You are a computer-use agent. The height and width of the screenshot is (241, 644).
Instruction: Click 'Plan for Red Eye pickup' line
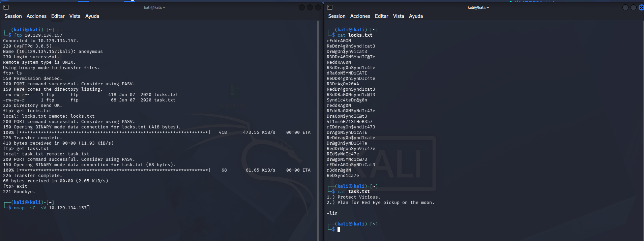[381, 203]
